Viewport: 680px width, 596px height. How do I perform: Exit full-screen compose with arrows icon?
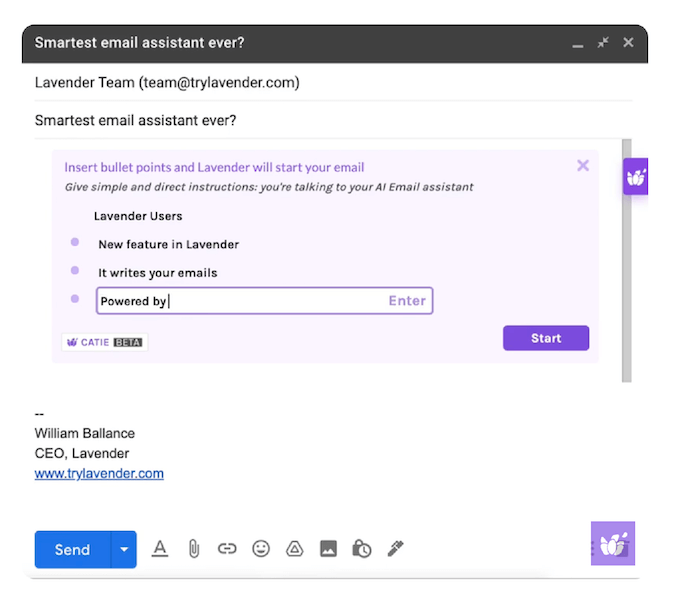603,43
